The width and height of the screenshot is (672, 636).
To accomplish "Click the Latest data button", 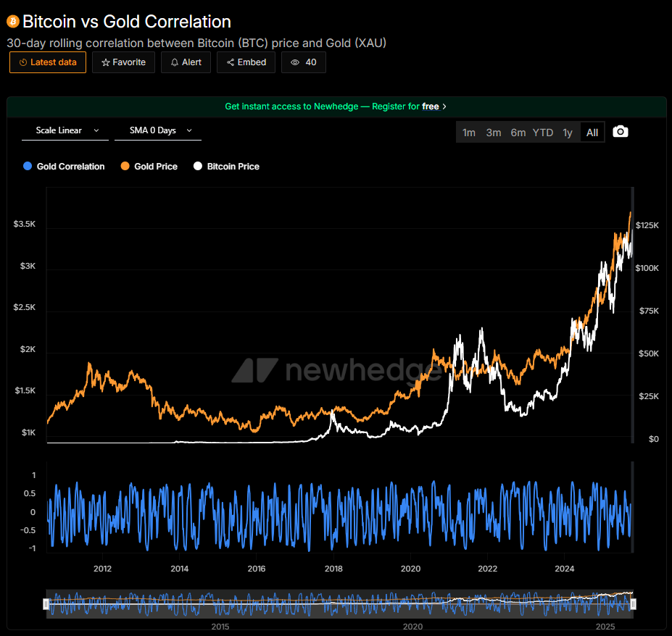I will pos(47,62).
